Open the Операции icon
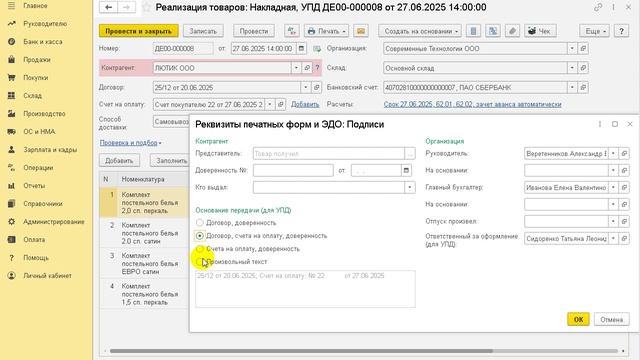The width and height of the screenshot is (640, 360). coord(11,167)
